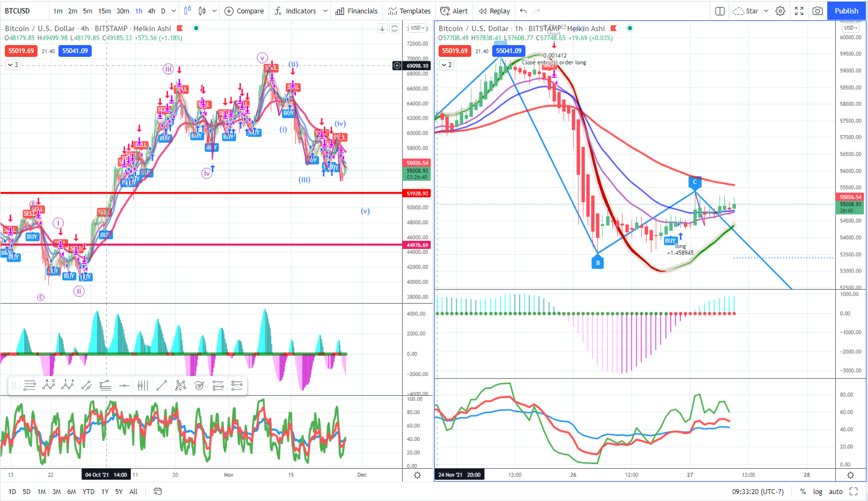Select the flat top/bottom channel tool
The height and width of the screenshot is (501, 868).
105,385
